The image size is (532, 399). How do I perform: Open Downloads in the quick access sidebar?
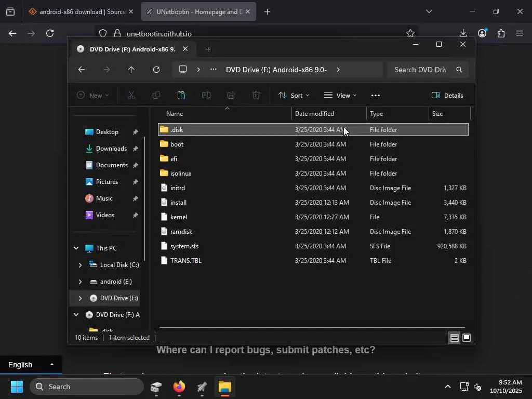[x=111, y=148]
